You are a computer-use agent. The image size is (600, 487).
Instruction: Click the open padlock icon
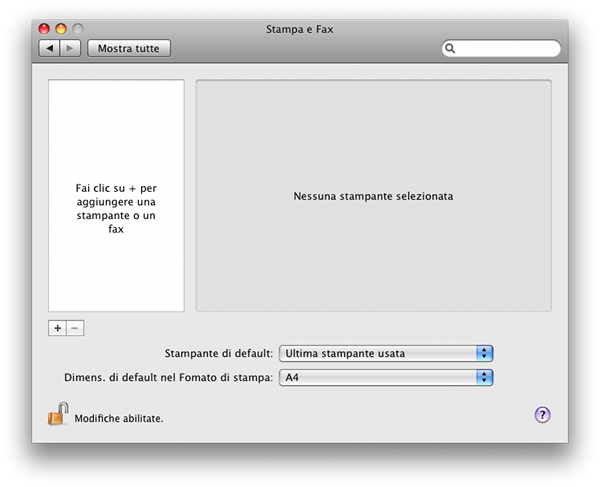[x=58, y=414]
